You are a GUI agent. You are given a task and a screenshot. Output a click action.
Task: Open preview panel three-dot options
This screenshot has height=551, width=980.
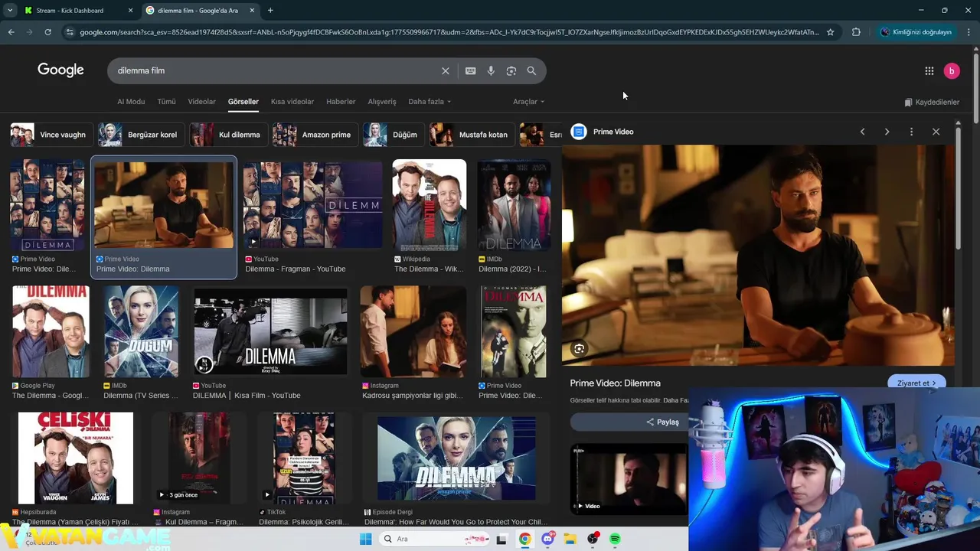click(x=911, y=132)
